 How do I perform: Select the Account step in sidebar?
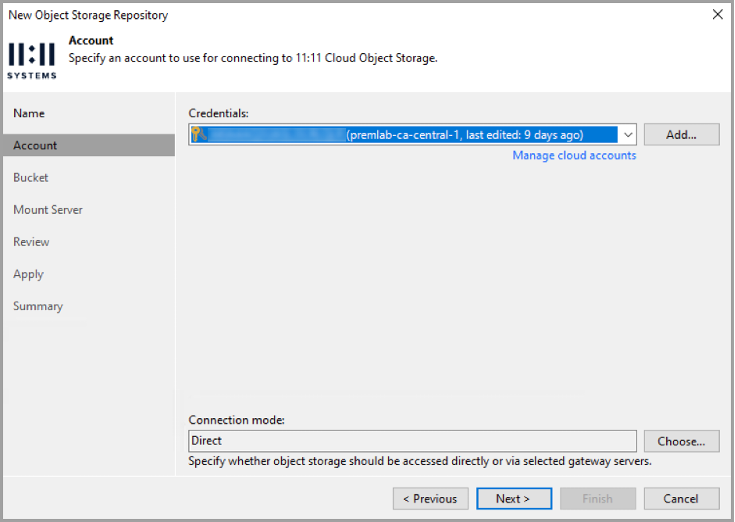(x=89, y=145)
